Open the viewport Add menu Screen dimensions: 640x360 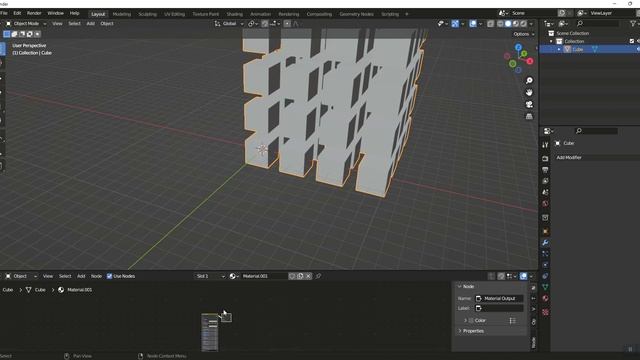point(91,24)
